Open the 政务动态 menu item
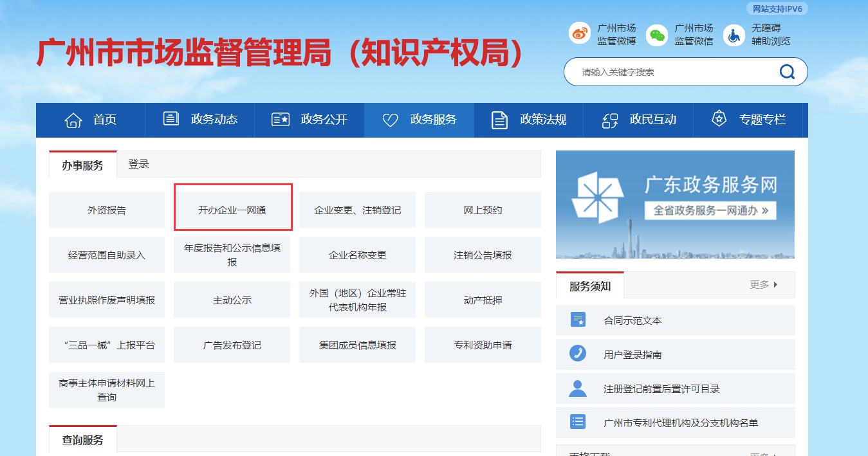868x456 pixels. (x=200, y=120)
